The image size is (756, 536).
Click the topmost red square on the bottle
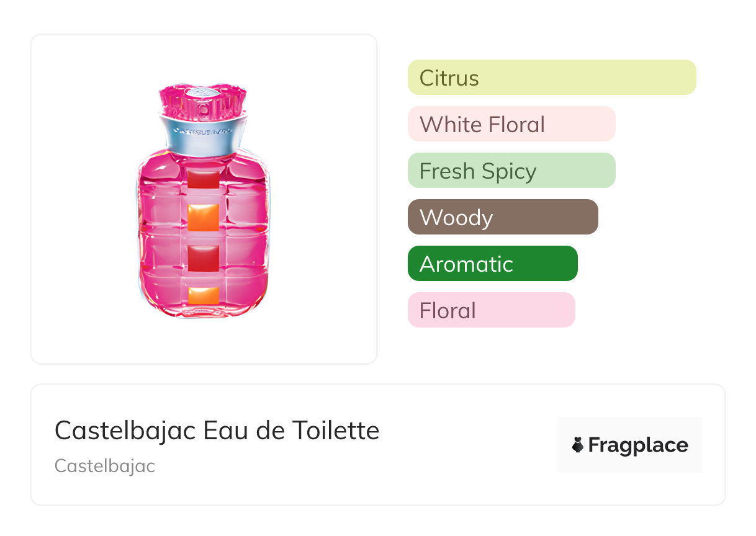click(x=203, y=179)
